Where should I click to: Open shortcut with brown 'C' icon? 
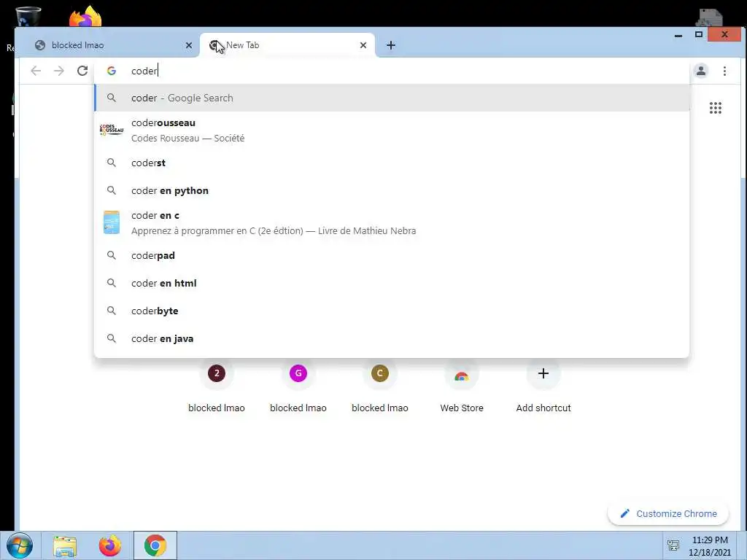(379, 373)
